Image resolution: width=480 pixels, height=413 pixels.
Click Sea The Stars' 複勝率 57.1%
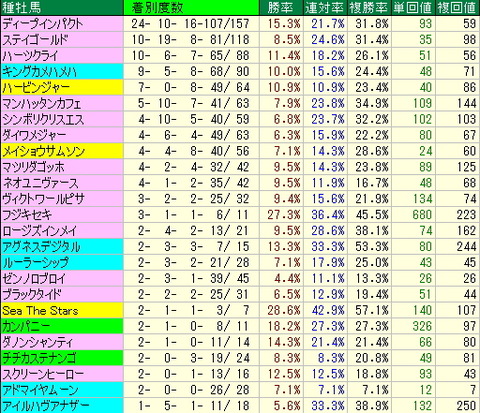(x=372, y=311)
